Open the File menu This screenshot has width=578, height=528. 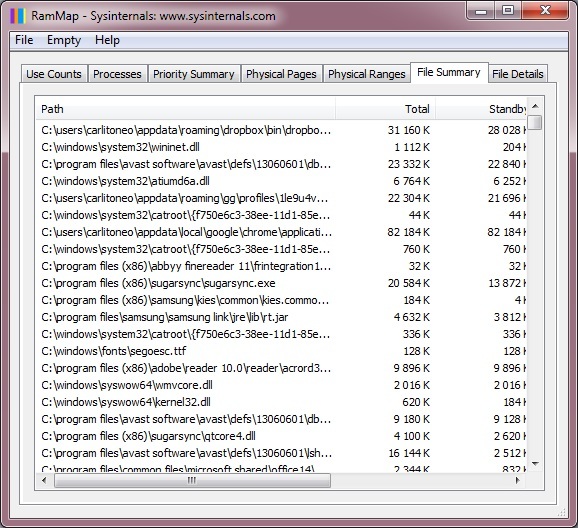click(x=24, y=40)
